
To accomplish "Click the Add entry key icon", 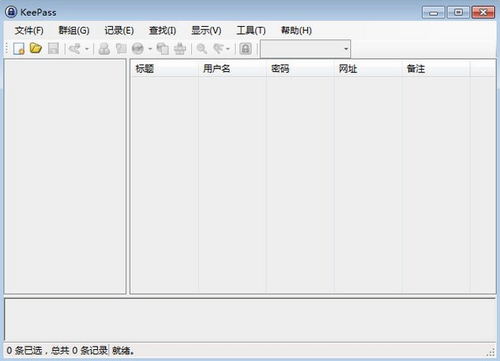I will coord(75,49).
